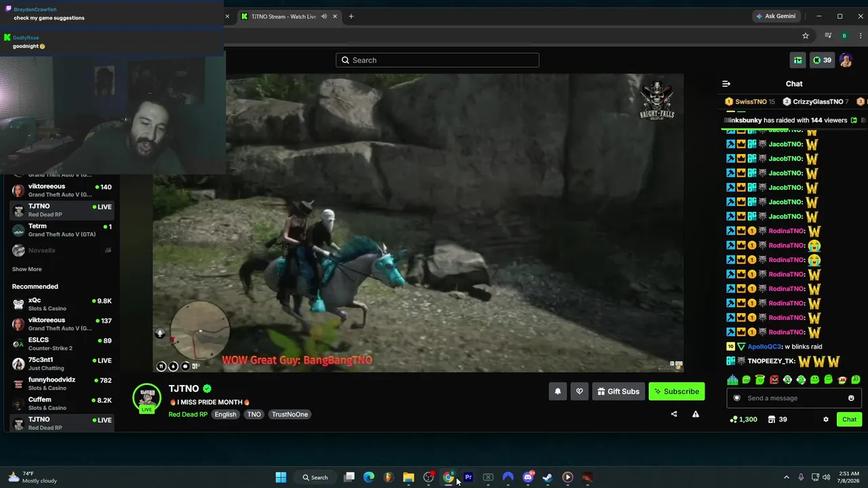Open the green leaderboard icon in the Kick header
868x488 pixels.
coord(797,60)
